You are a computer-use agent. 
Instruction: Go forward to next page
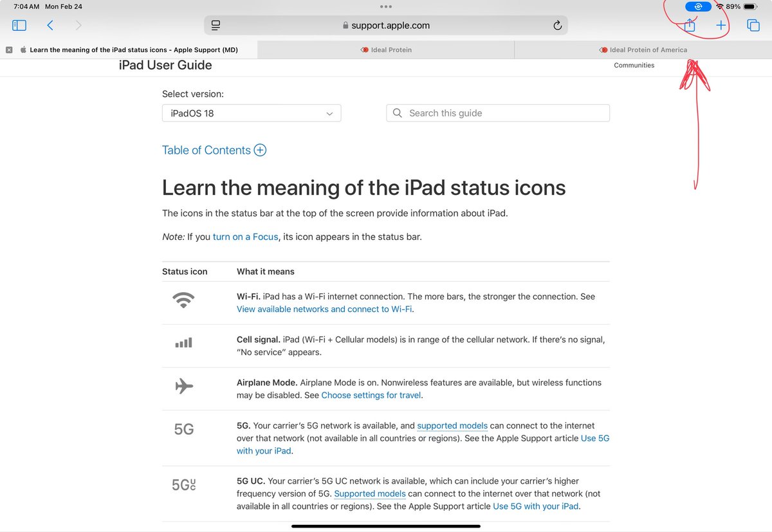point(78,25)
